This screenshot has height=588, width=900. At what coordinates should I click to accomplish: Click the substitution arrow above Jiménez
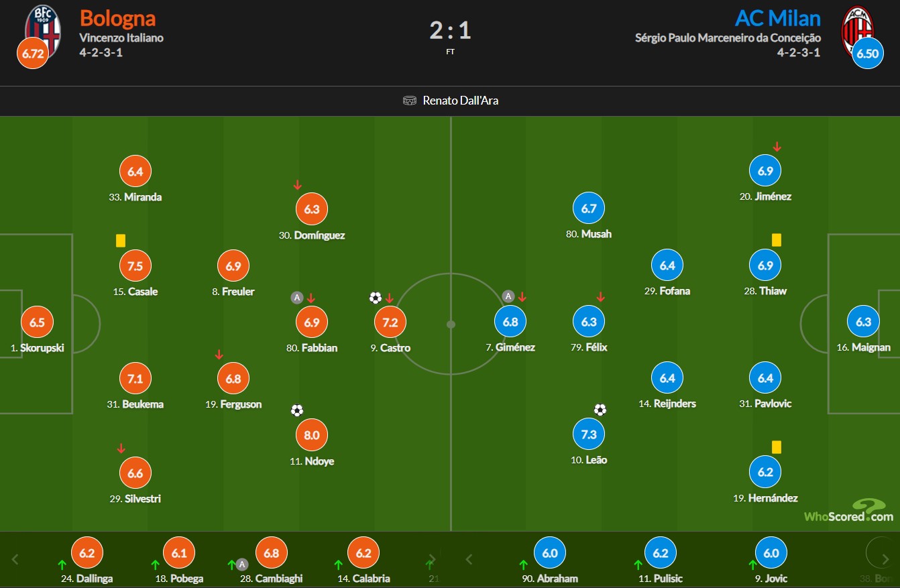(x=777, y=146)
